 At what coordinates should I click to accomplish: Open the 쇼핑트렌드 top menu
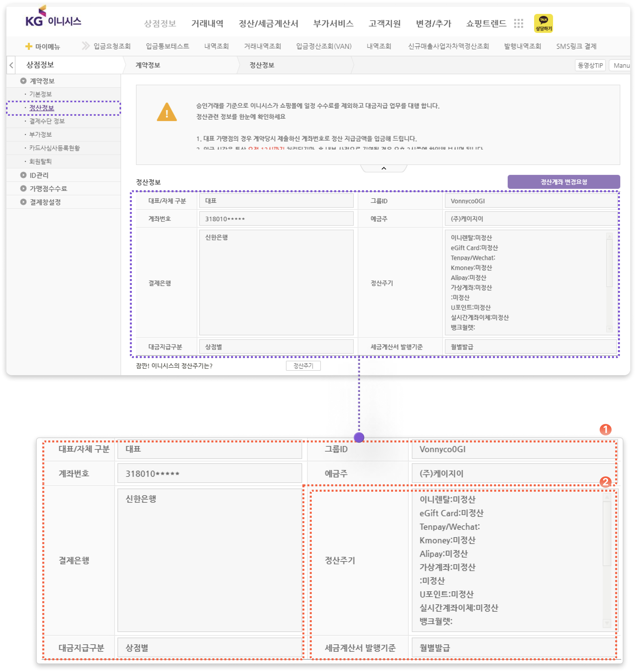coord(486,23)
